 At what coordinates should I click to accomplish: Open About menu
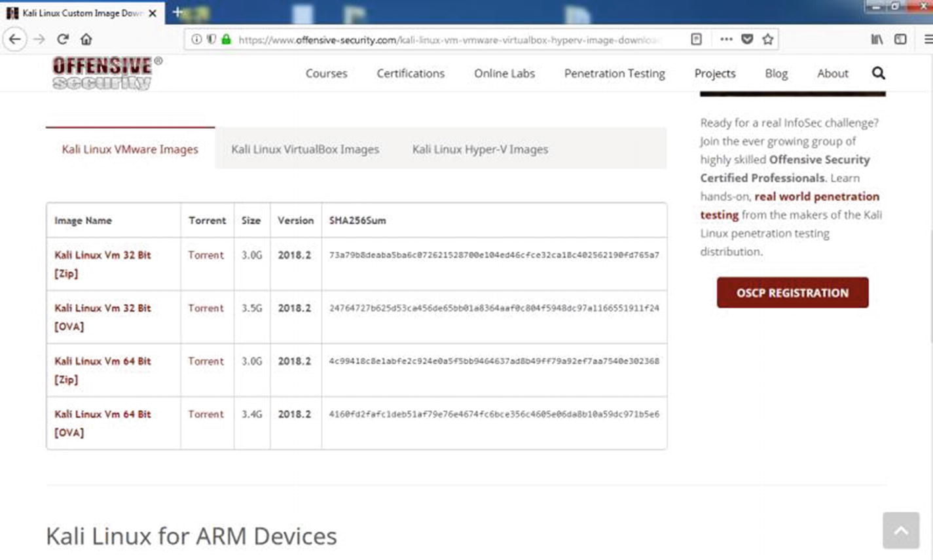coord(832,73)
